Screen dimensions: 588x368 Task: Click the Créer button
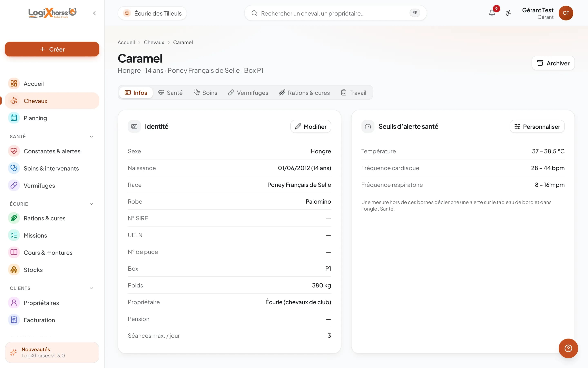coord(52,49)
